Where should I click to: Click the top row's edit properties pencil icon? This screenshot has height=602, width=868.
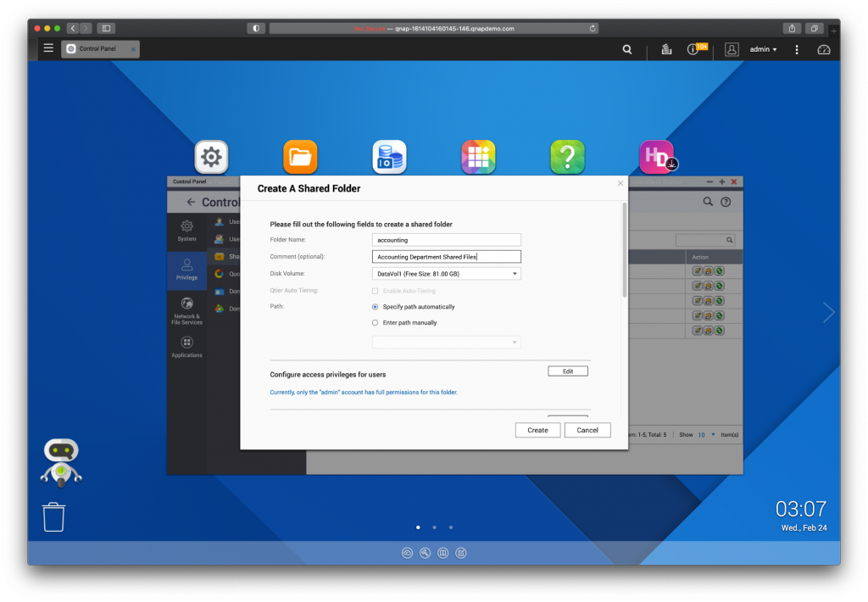coord(698,270)
